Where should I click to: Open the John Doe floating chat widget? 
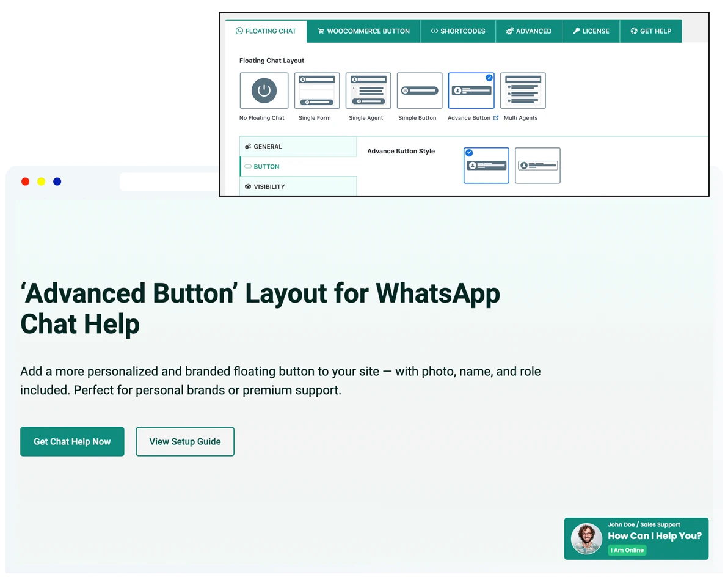tap(636, 538)
